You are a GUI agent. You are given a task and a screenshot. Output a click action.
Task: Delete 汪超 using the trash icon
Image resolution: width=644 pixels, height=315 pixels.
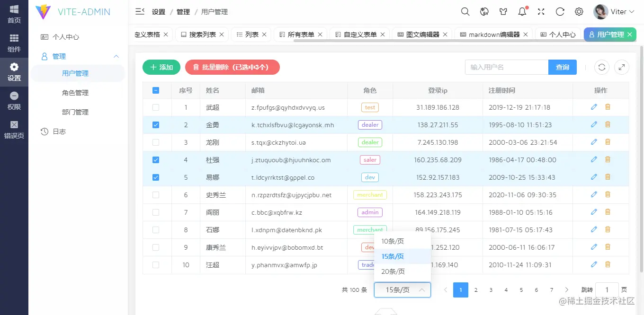(x=608, y=264)
